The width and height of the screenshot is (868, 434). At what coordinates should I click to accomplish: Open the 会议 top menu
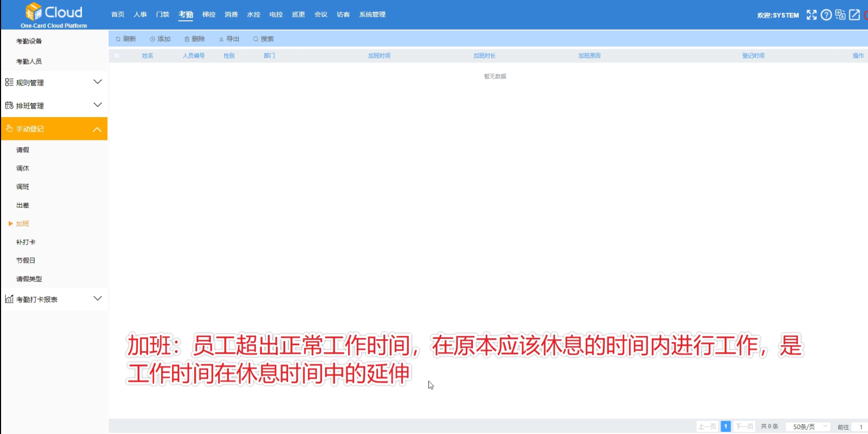click(x=320, y=14)
